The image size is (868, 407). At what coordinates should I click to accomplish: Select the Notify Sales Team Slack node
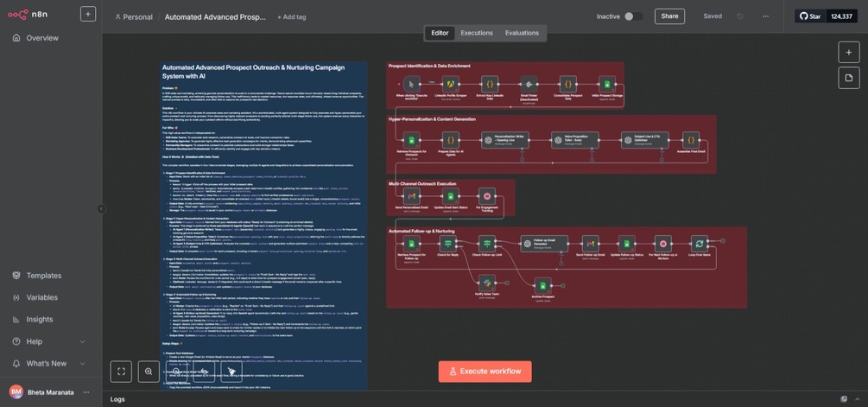486,283
